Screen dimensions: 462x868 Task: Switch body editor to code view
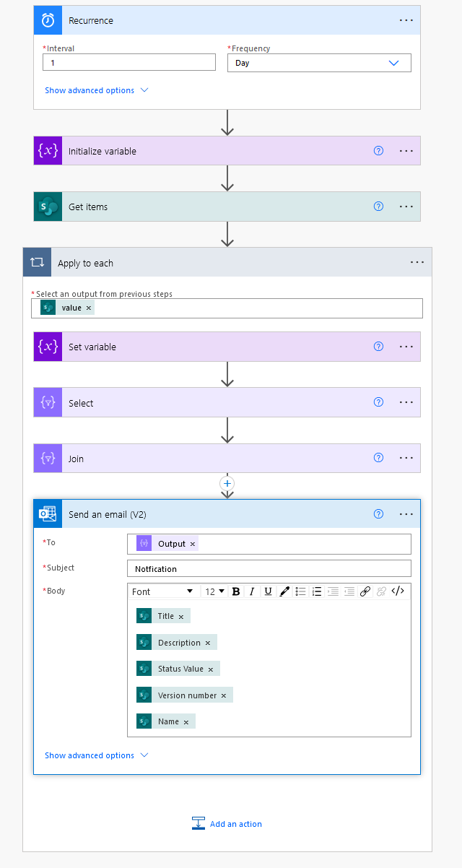[x=398, y=591]
